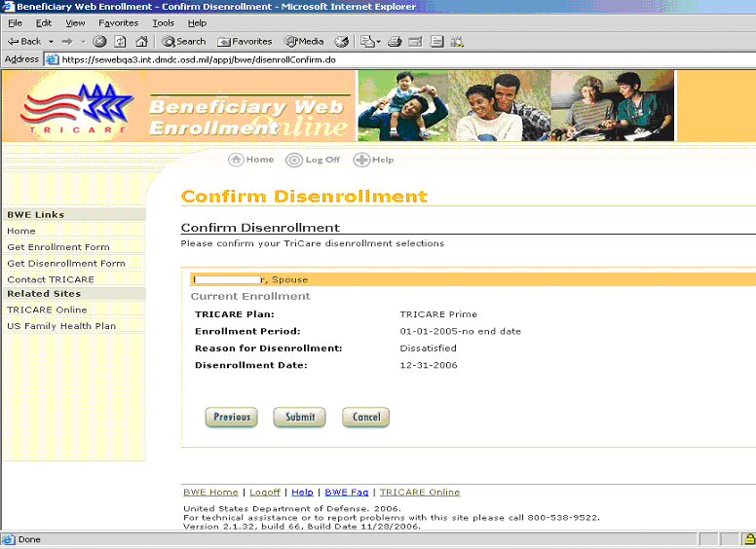Click the Discuss toolbar icon
This screenshot has height=549, width=756.
tap(436, 42)
